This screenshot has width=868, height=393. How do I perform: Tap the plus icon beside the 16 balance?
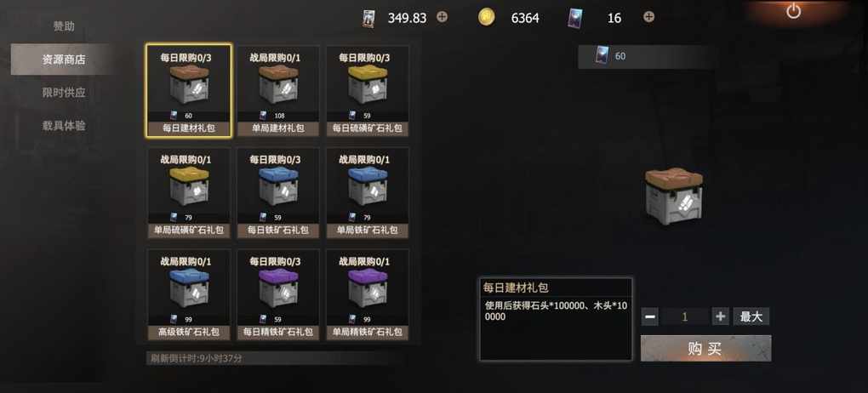pyautogui.click(x=648, y=17)
